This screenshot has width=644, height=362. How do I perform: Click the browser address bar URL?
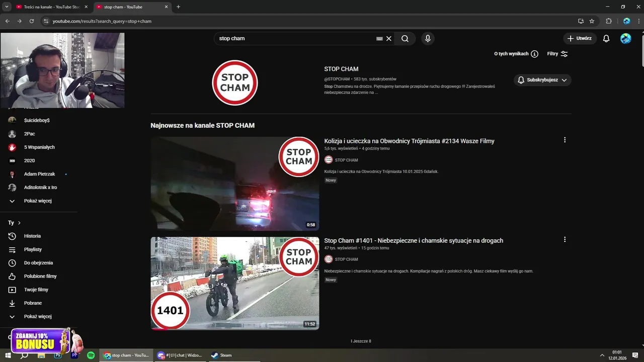click(102, 21)
